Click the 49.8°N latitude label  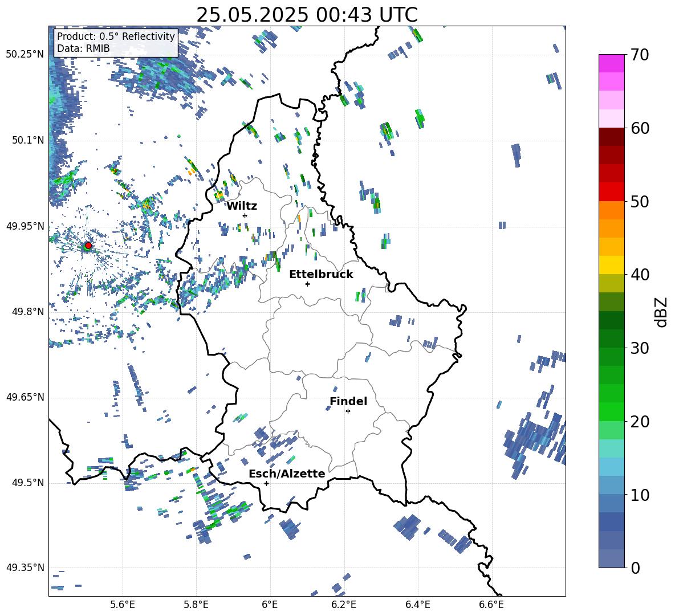(27, 312)
